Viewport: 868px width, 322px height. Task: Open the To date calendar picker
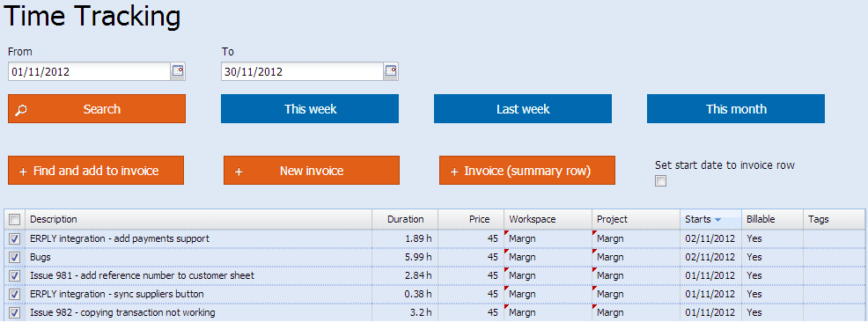point(391,71)
